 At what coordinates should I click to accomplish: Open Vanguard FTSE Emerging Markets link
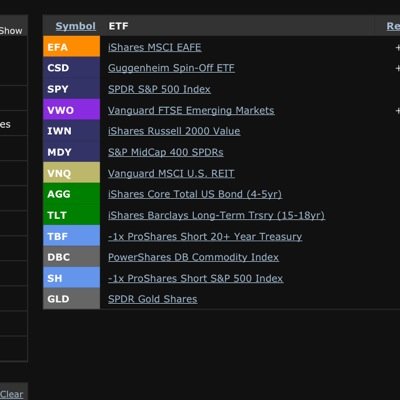pyautogui.click(x=191, y=110)
